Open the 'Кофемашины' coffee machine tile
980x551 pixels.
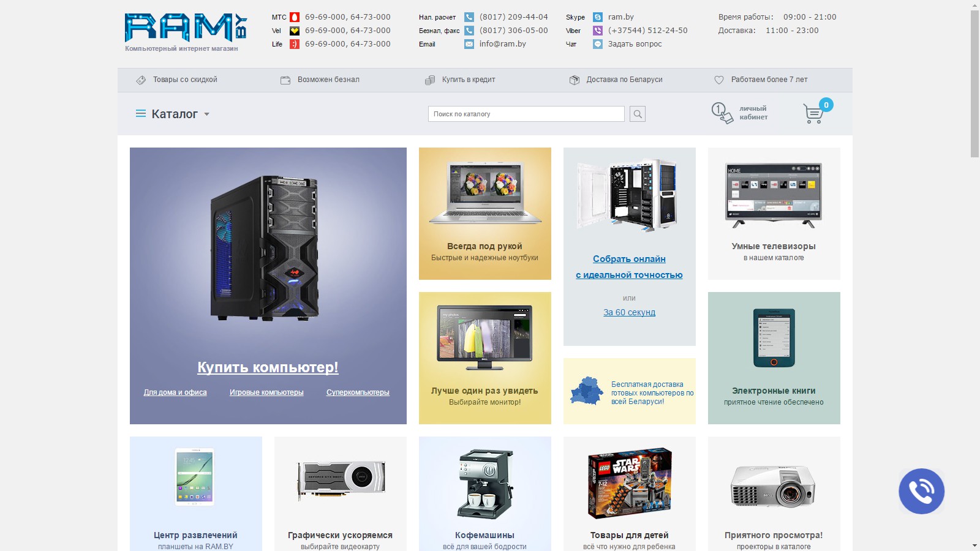485,493
